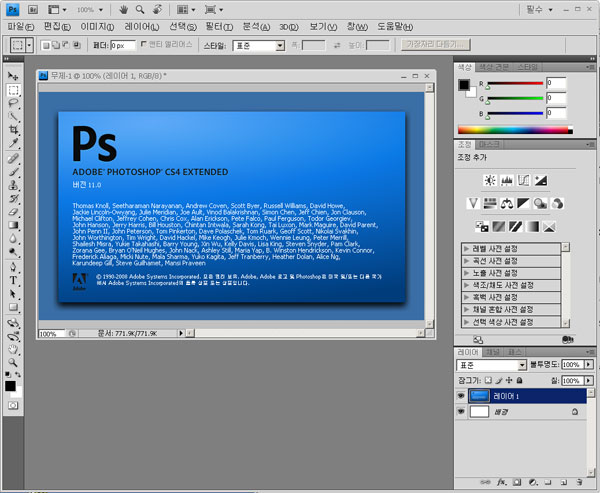Click the red R slider track

tap(515, 83)
